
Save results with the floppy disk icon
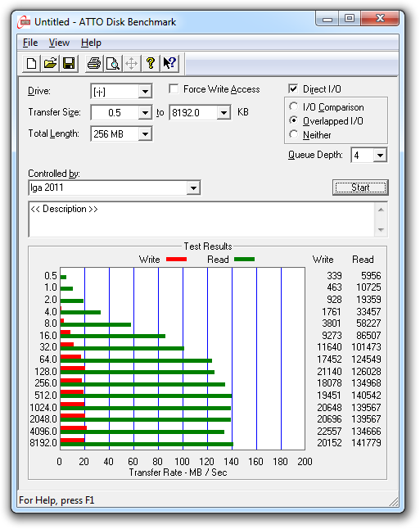69,63
